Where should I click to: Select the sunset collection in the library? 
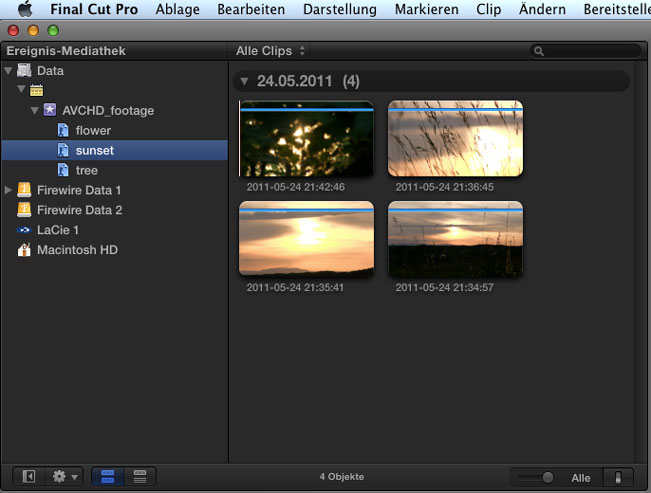tap(95, 151)
